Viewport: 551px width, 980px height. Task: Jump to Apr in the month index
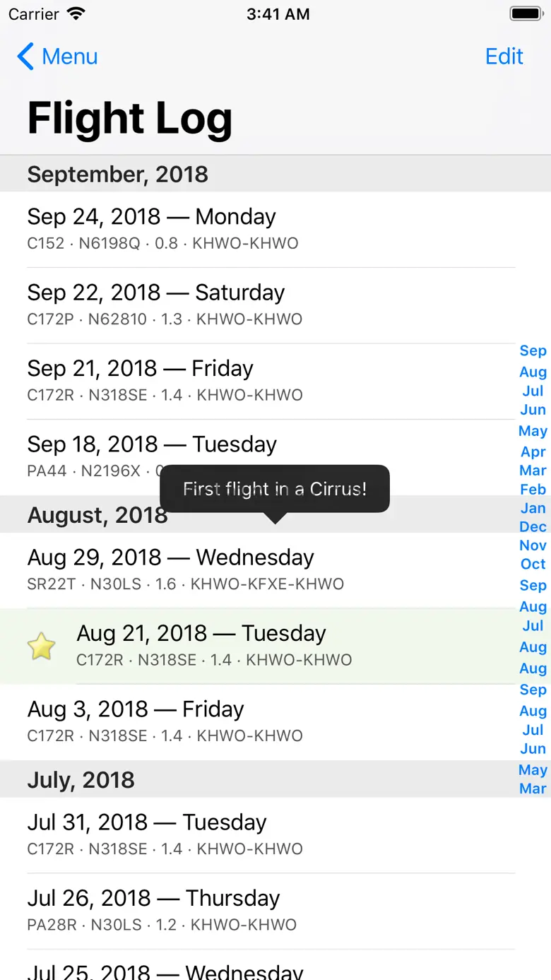tap(533, 451)
